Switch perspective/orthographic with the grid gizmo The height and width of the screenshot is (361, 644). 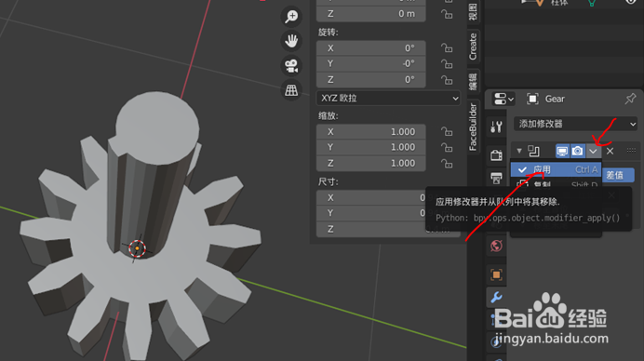tap(291, 90)
